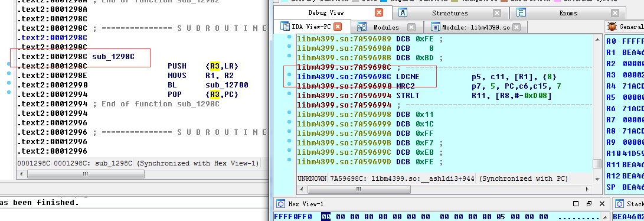Open the Structures tab
The image size is (644, 221).
[x=450, y=13]
